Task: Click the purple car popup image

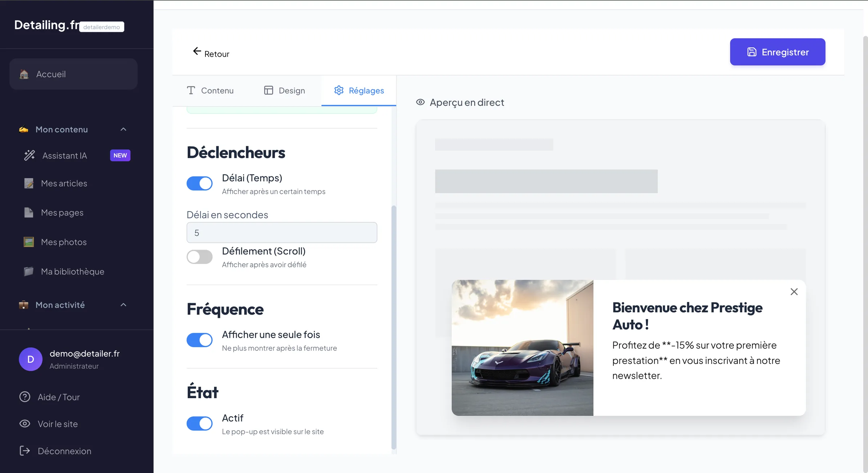Action: (x=523, y=348)
